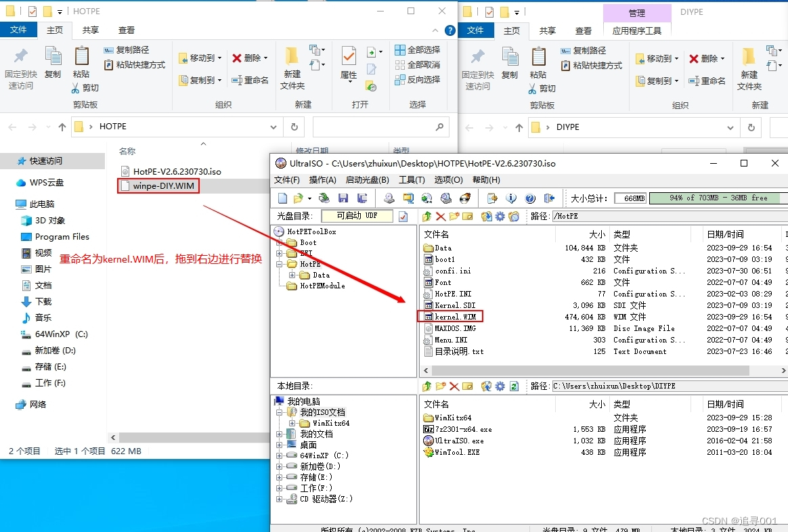Expand the EFI folder in the ISO tree
Viewport: 788px width, 532px height.
[280, 253]
